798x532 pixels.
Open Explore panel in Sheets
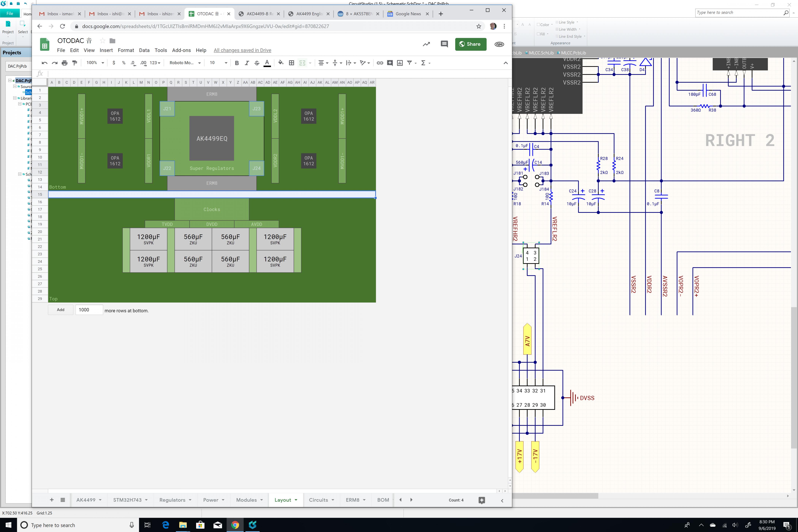click(481, 500)
